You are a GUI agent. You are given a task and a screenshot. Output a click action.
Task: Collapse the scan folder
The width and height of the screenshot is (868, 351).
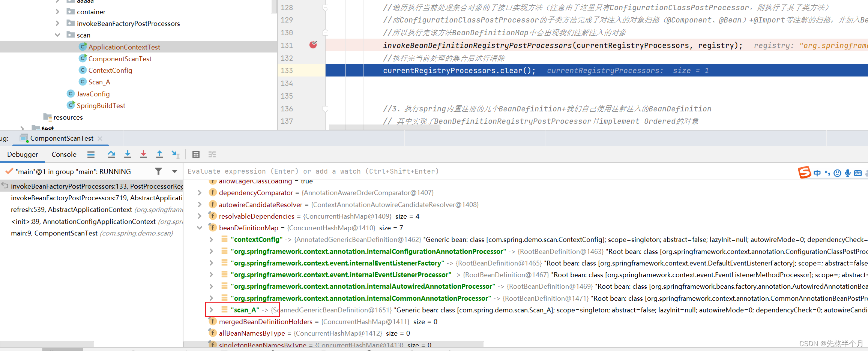(57, 35)
